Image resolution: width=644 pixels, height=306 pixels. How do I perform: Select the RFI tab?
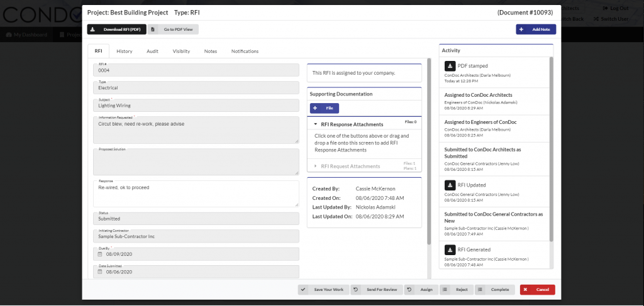(99, 52)
